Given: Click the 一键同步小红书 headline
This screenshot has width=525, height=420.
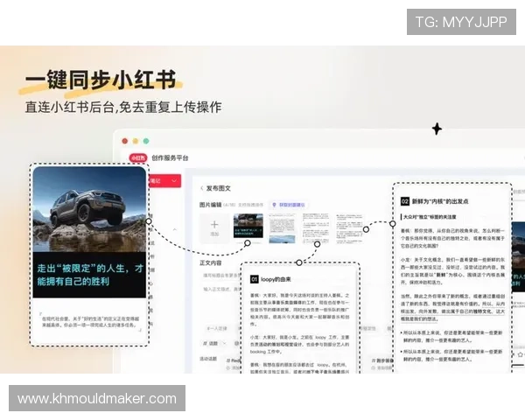Looking at the screenshot, I should click(x=101, y=80).
